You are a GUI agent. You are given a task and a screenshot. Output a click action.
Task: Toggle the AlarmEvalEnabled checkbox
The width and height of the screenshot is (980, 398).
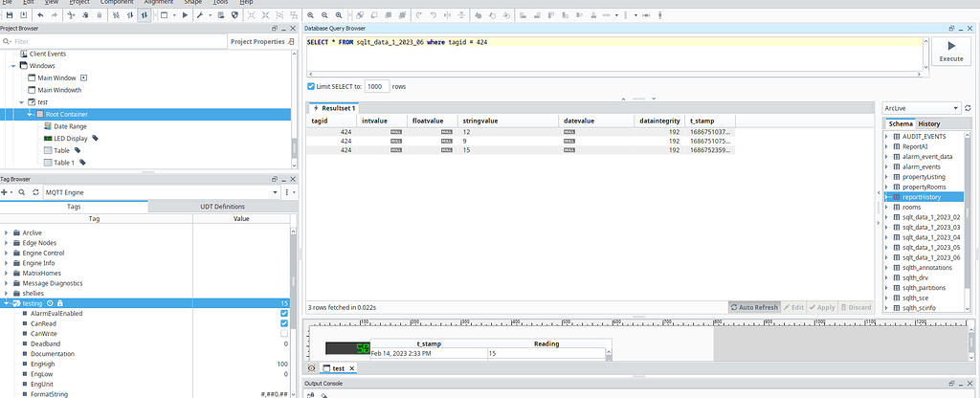click(x=284, y=313)
